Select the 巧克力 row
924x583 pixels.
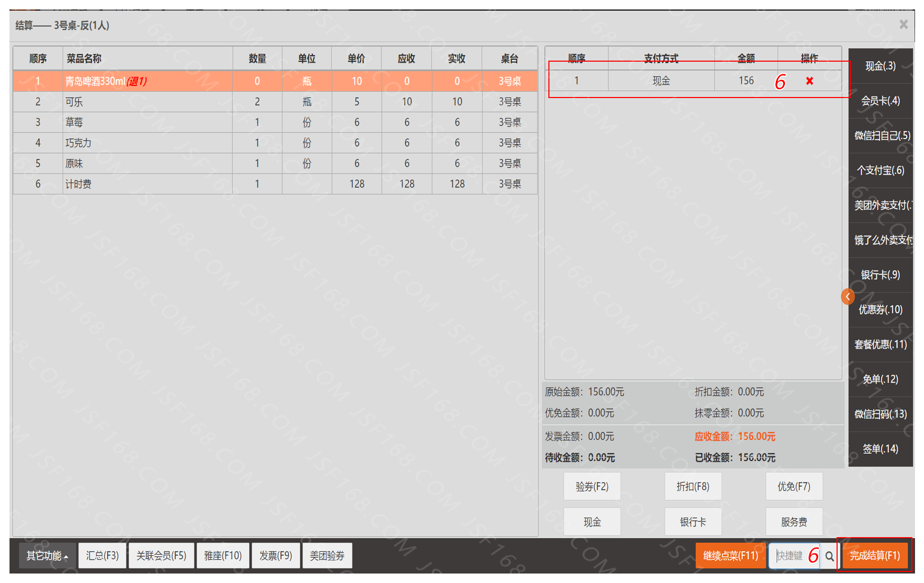pos(275,143)
